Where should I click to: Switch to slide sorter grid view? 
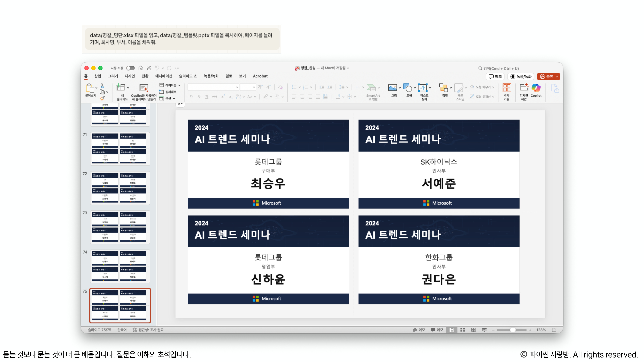tap(463, 330)
